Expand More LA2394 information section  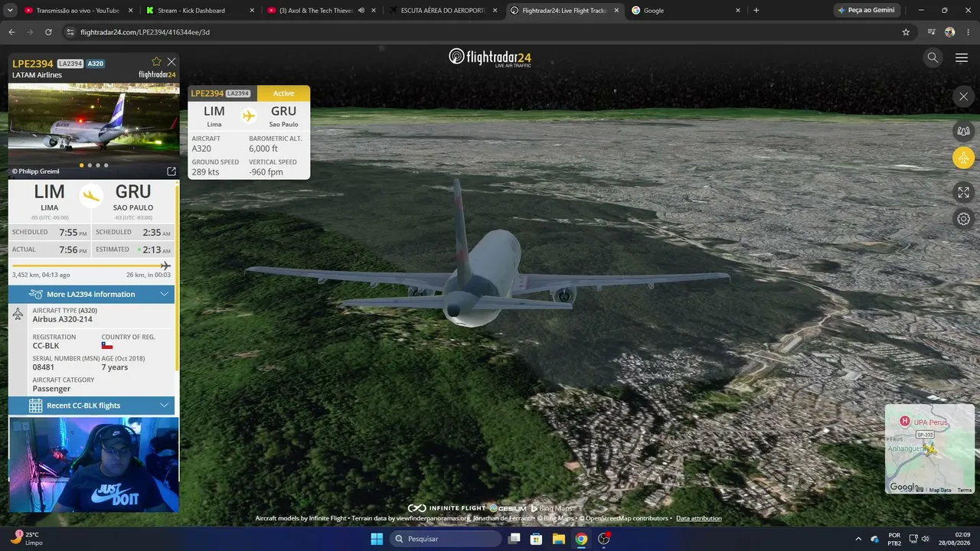click(x=92, y=294)
